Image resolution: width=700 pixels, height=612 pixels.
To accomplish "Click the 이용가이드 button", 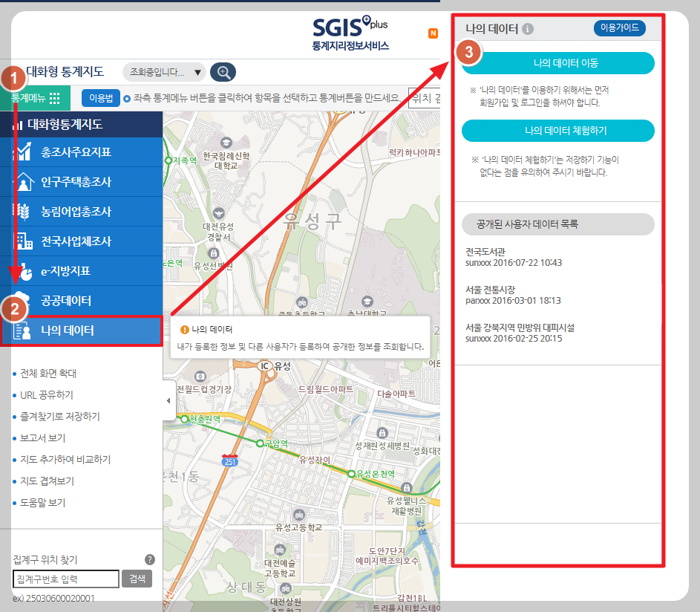I will [x=620, y=27].
